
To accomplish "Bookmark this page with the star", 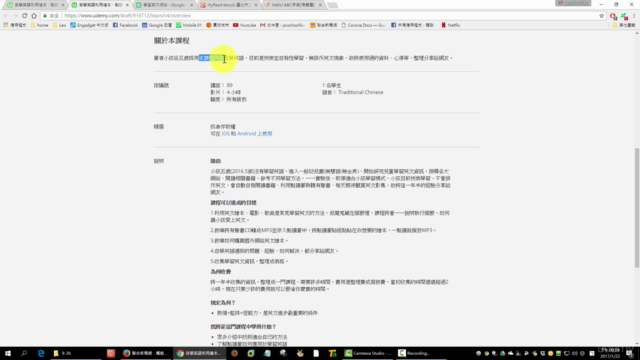I will pyautogui.click(x=602, y=16).
